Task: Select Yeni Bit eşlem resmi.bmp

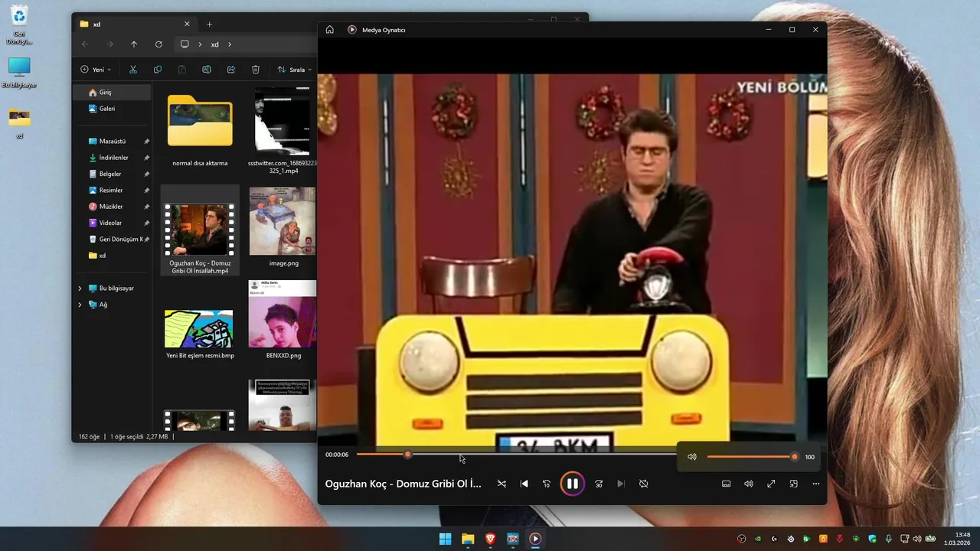Action: click(x=200, y=334)
